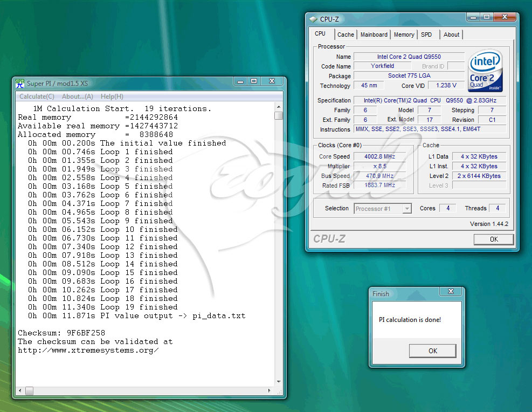Click the 'PI calculation is done!' message

(x=410, y=320)
